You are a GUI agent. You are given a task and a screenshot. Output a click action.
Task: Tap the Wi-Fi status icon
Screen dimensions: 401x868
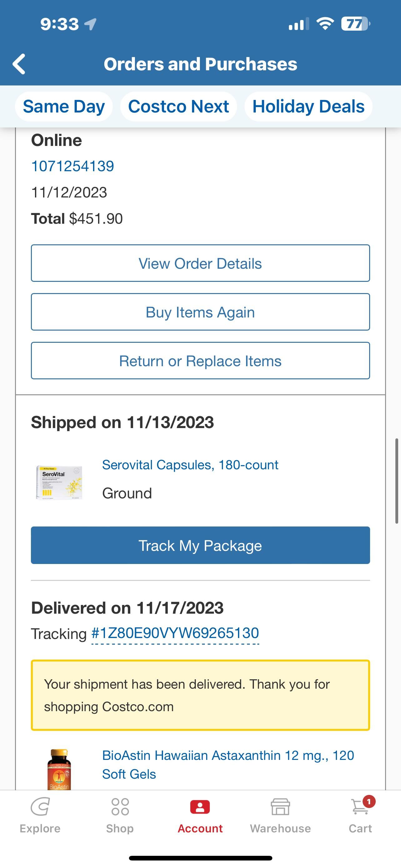click(325, 23)
